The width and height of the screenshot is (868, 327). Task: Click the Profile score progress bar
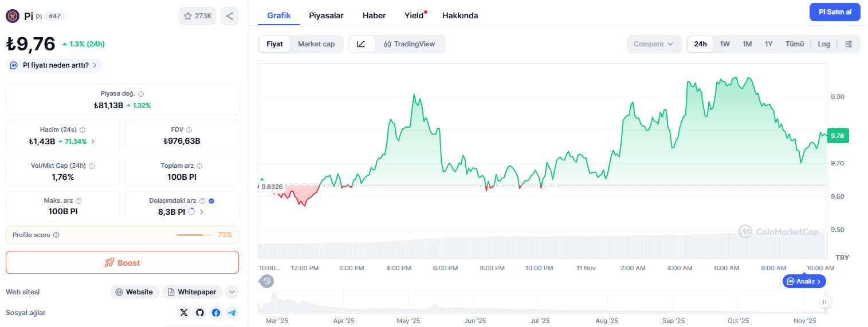click(x=195, y=235)
